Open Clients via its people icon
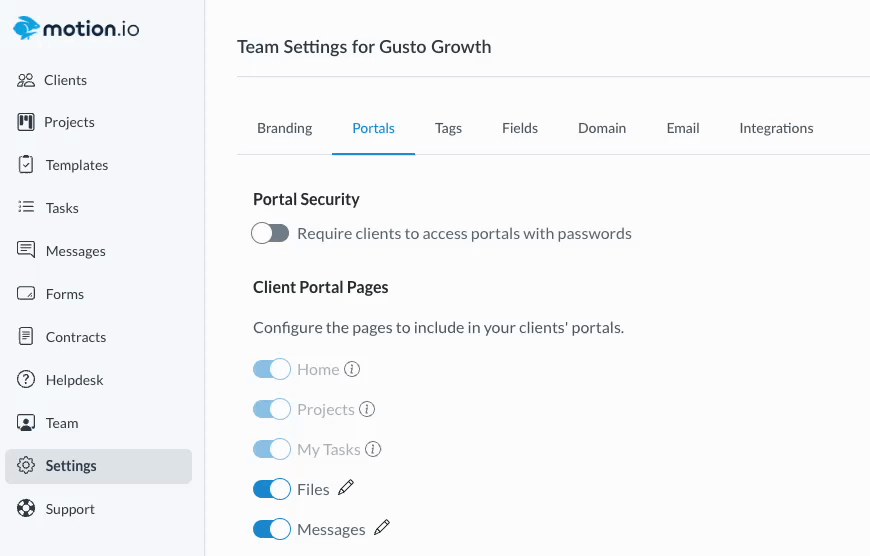Screen dimensions: 870x556 (x=27, y=80)
